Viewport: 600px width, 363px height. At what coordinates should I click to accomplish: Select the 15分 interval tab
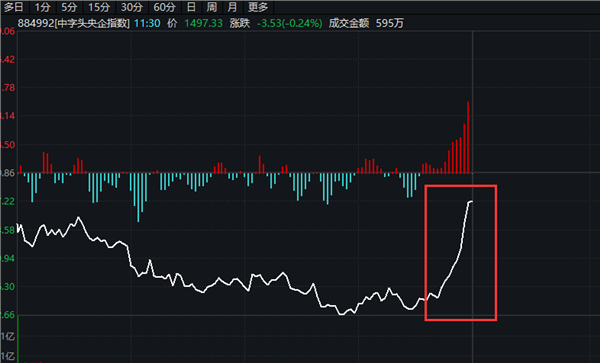click(99, 7)
